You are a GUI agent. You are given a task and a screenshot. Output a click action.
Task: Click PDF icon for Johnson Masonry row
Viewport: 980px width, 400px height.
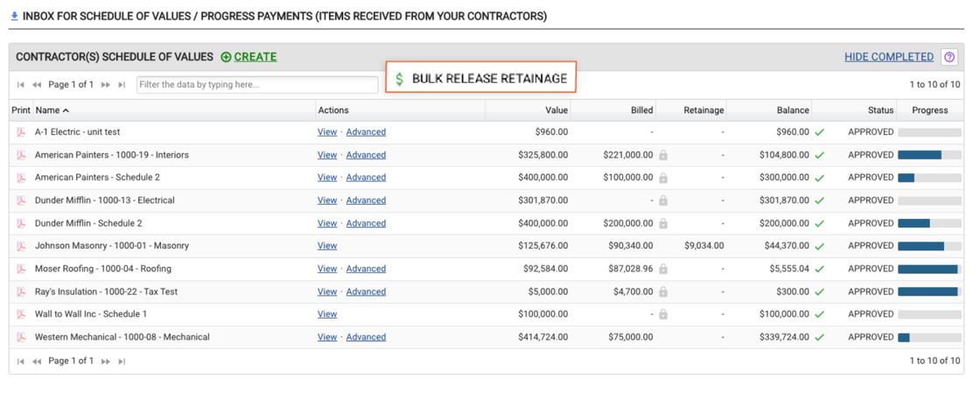(21, 246)
